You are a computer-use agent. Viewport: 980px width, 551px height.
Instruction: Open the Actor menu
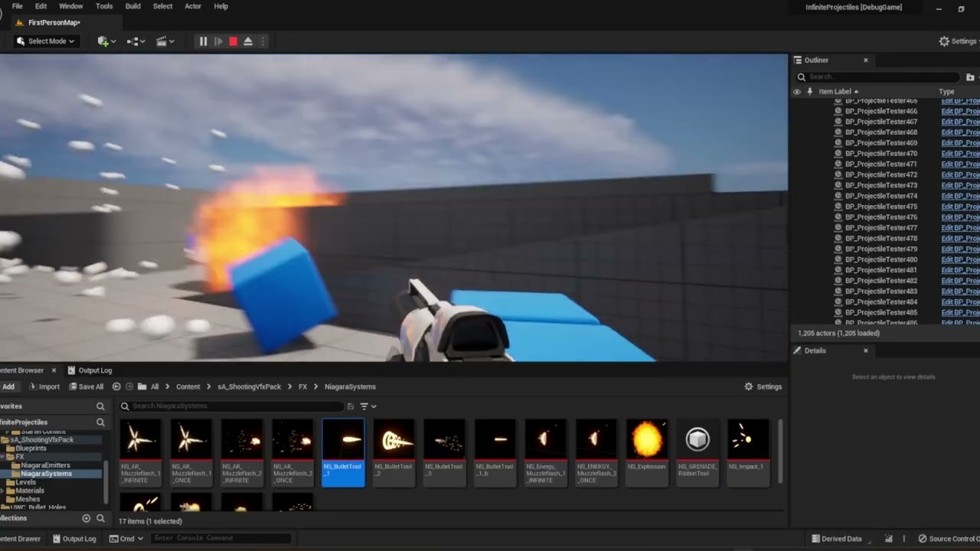click(x=193, y=6)
